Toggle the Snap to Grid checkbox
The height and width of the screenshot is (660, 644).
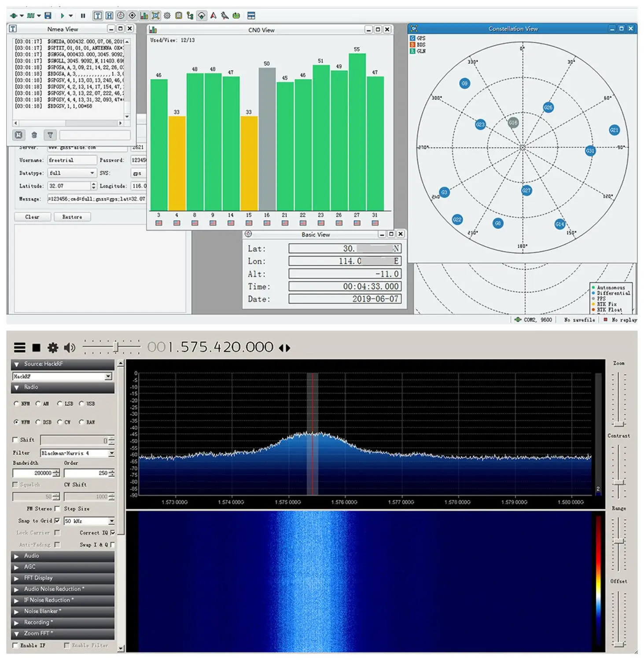click(x=57, y=521)
